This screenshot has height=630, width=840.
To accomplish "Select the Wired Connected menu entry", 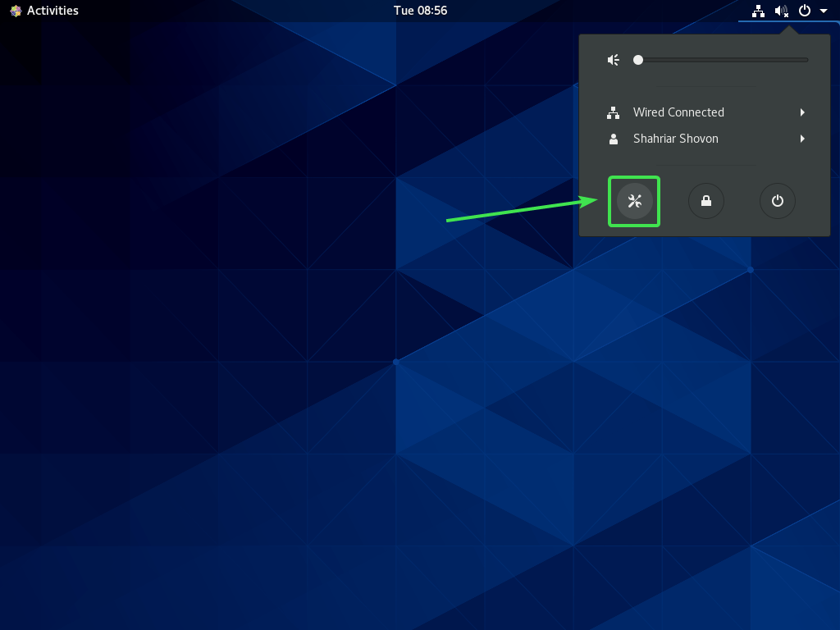I will pyautogui.click(x=678, y=112).
